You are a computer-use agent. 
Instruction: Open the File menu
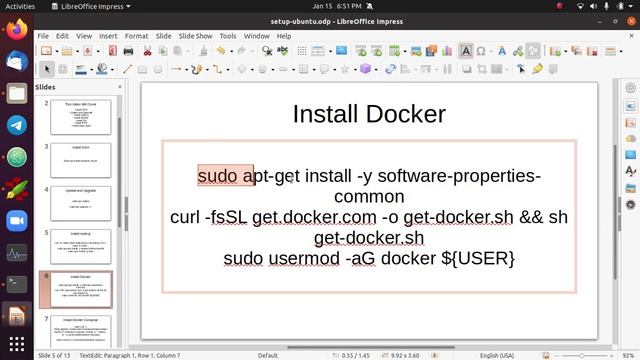pyautogui.click(x=43, y=36)
